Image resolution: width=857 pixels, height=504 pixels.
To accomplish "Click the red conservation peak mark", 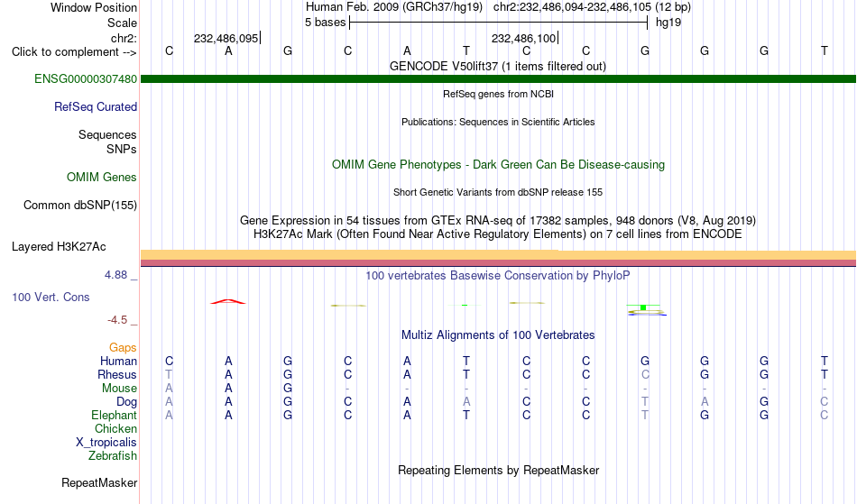I will point(228,301).
